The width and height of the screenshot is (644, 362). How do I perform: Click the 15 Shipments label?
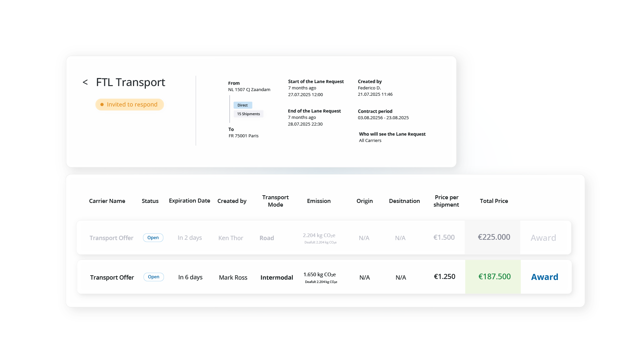pyautogui.click(x=248, y=114)
